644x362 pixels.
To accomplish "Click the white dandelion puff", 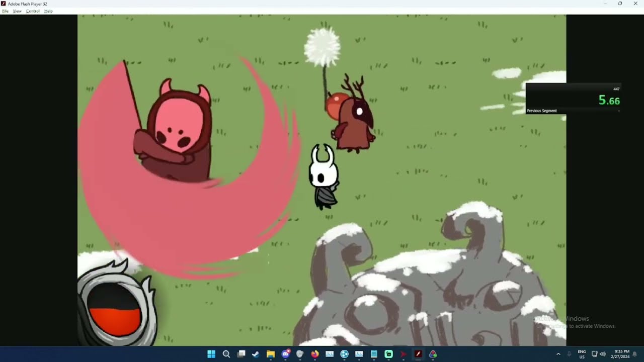I will [323, 47].
